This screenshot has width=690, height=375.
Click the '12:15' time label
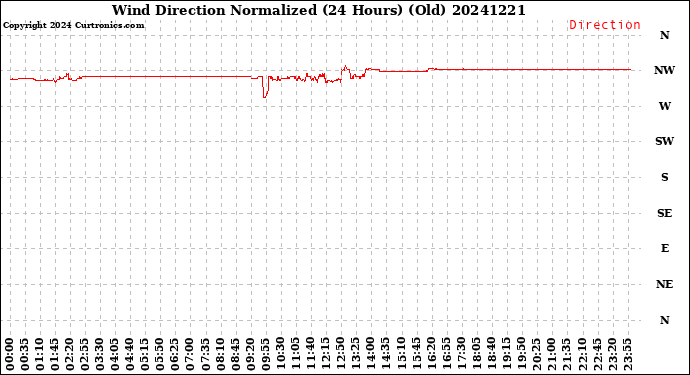point(326,354)
